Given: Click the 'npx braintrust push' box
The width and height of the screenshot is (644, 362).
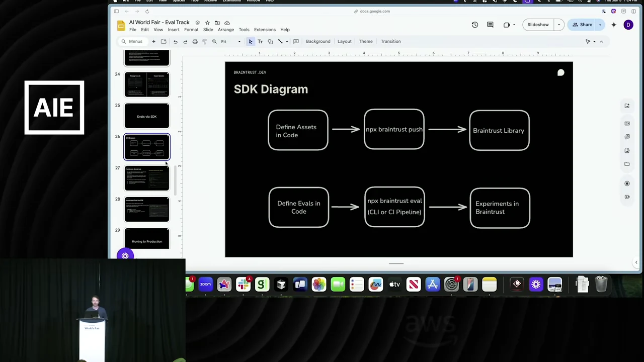Looking at the screenshot, I should point(394,130).
